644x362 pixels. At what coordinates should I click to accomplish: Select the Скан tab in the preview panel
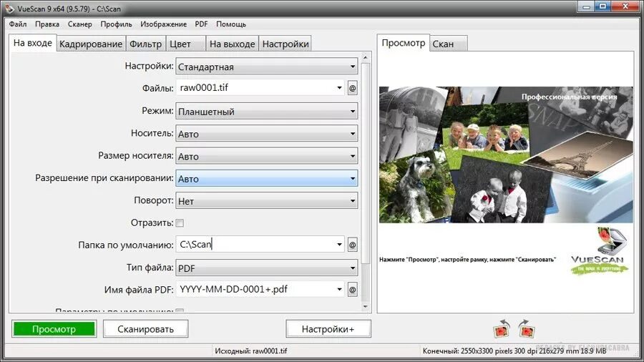449,44
